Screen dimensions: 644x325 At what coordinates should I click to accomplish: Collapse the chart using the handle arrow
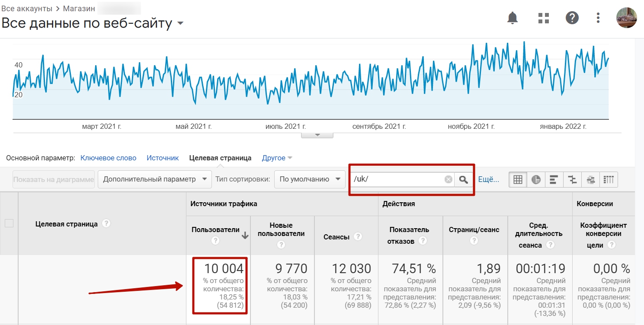(317, 135)
